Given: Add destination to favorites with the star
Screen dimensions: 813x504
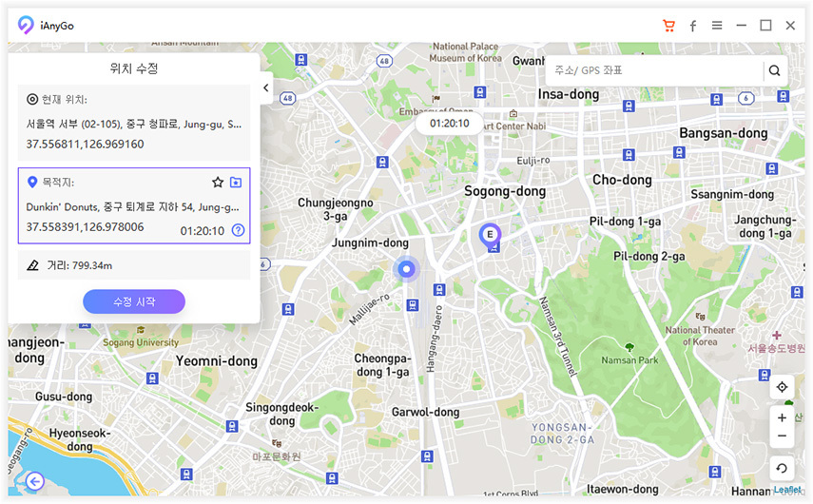Looking at the screenshot, I should [x=218, y=182].
